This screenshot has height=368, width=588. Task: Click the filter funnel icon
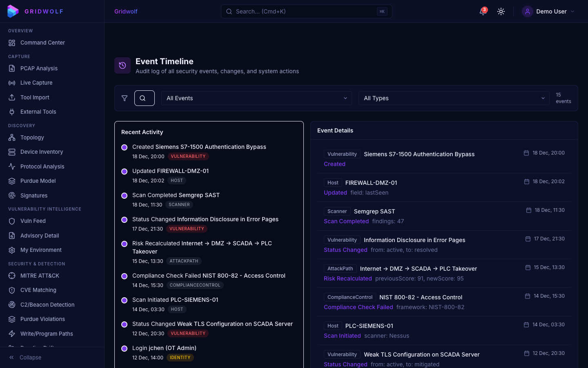125,98
